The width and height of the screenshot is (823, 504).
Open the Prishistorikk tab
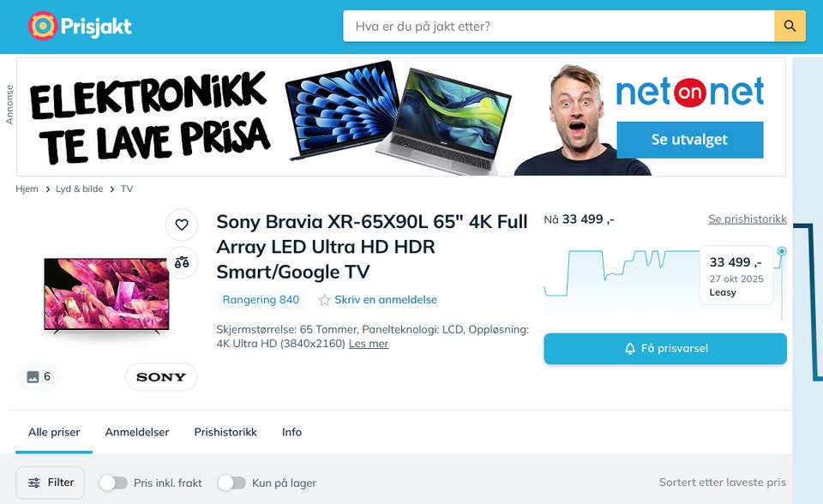tap(225, 432)
